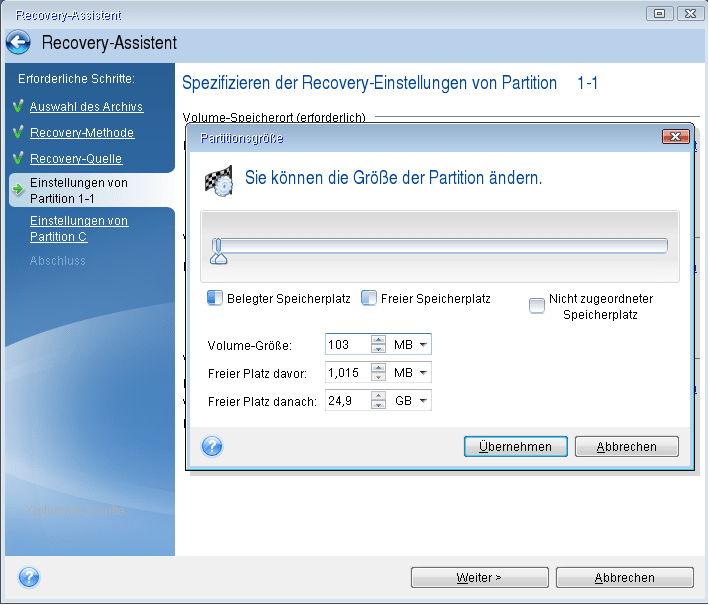Click the Volume-Größe input field
This screenshot has width=709, height=605.
(x=347, y=345)
